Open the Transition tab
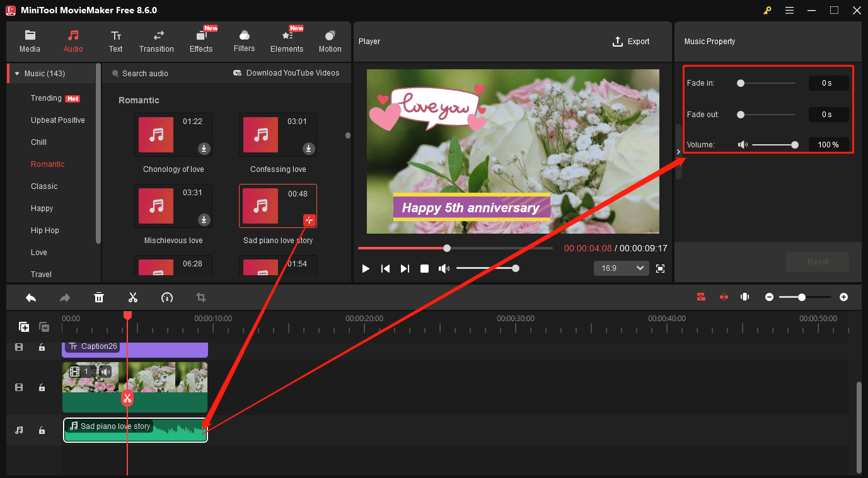868x478 pixels. pos(156,42)
